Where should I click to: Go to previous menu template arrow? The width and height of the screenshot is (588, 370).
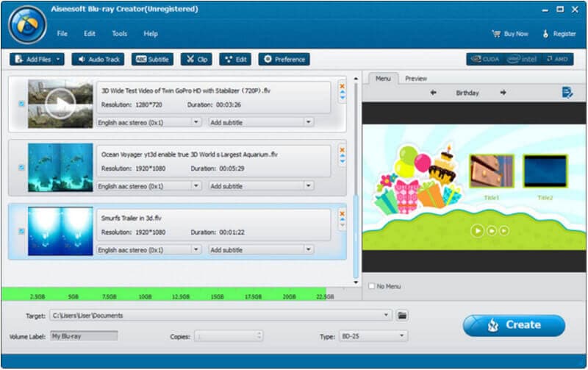pyautogui.click(x=433, y=92)
